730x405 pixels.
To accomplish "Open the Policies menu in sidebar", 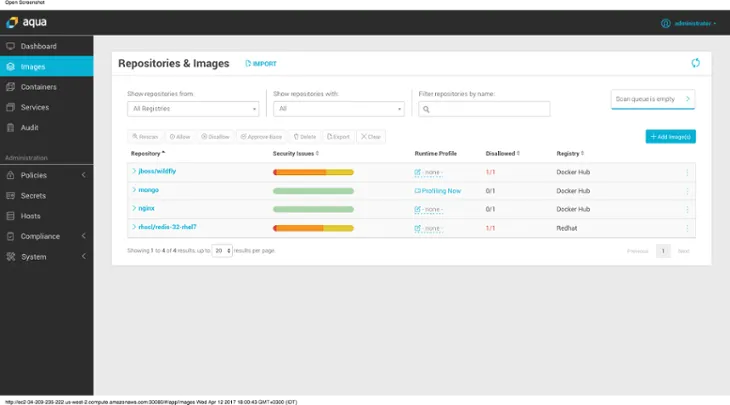I will (x=34, y=175).
